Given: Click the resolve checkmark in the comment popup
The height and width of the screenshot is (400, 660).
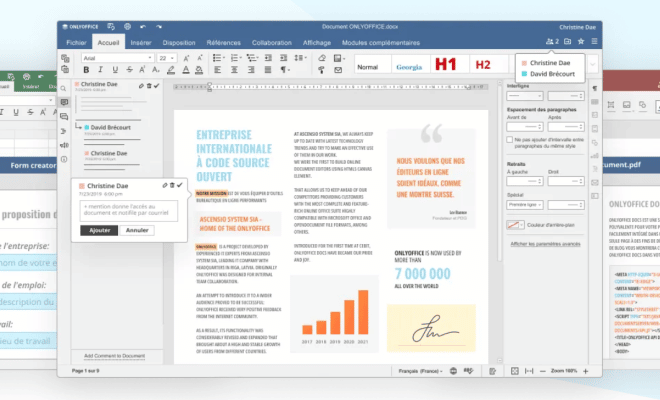Looking at the screenshot, I should [180, 185].
